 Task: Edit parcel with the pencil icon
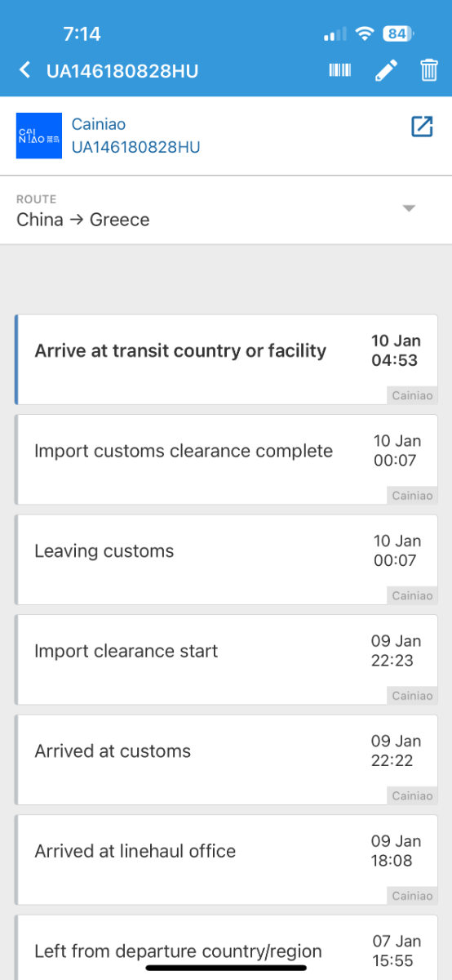click(x=386, y=70)
